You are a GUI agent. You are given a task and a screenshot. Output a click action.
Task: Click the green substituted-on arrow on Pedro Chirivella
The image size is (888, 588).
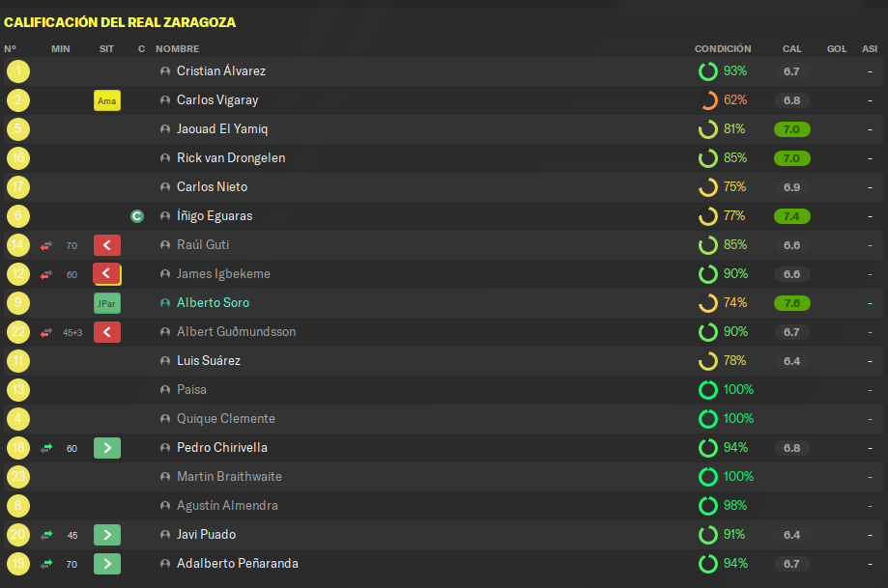(x=107, y=448)
